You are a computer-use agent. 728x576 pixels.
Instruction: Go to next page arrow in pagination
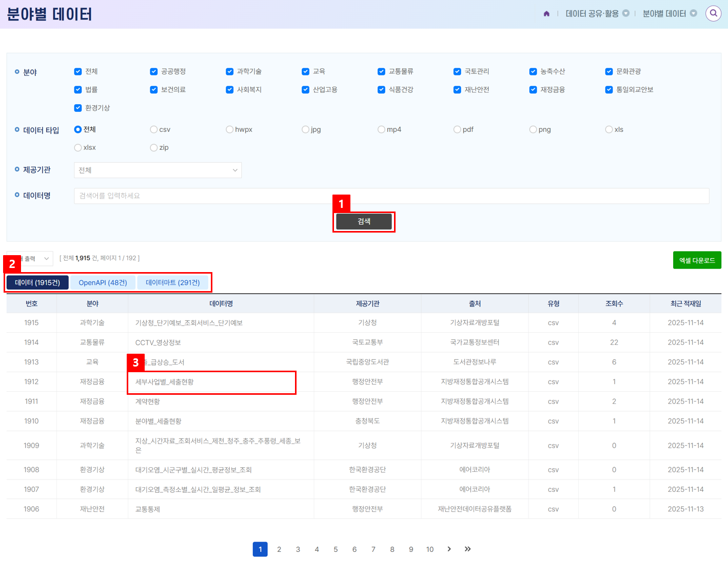[x=449, y=549]
